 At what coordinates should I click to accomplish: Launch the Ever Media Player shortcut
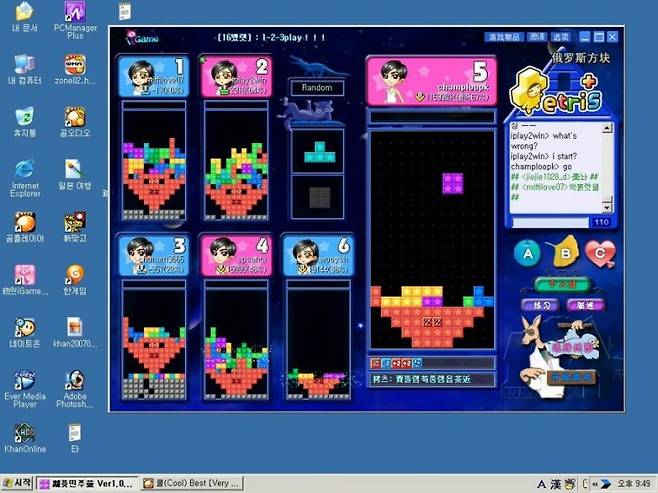click(25, 389)
